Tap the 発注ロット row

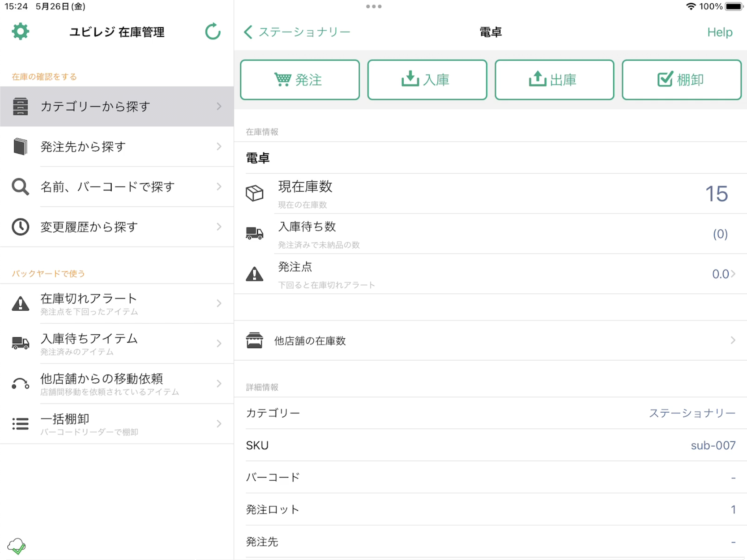point(490,510)
